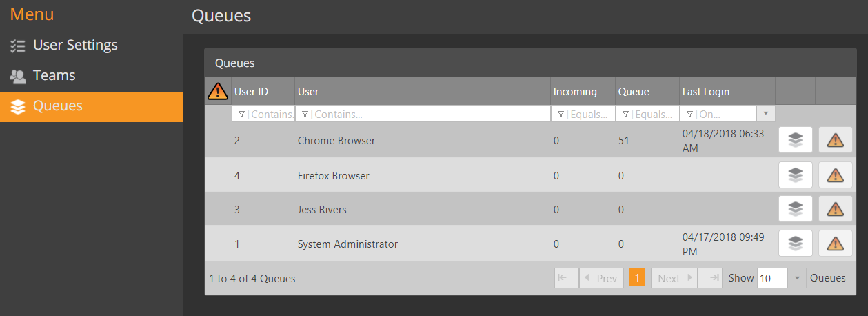868x316 pixels.
Task: Click the Show count field with 10
Action: (773, 278)
